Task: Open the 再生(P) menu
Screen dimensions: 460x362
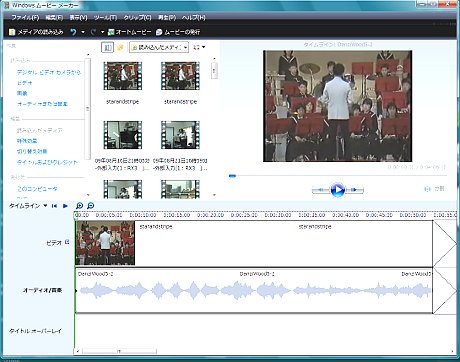Action: pyautogui.click(x=167, y=17)
